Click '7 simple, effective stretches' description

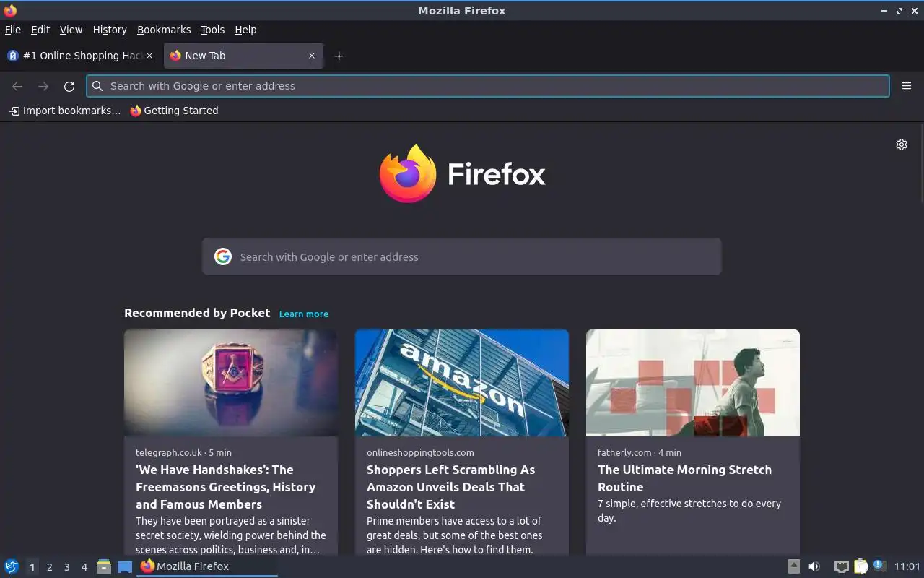(689, 511)
